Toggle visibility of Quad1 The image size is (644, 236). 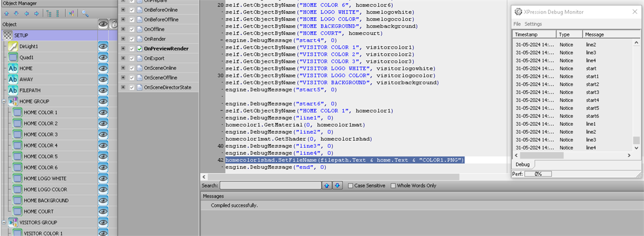point(103,57)
